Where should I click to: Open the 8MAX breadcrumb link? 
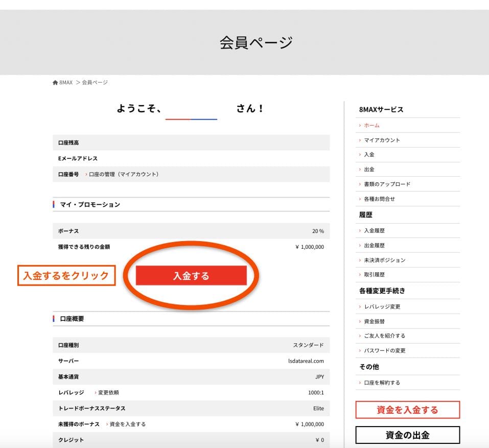point(66,82)
